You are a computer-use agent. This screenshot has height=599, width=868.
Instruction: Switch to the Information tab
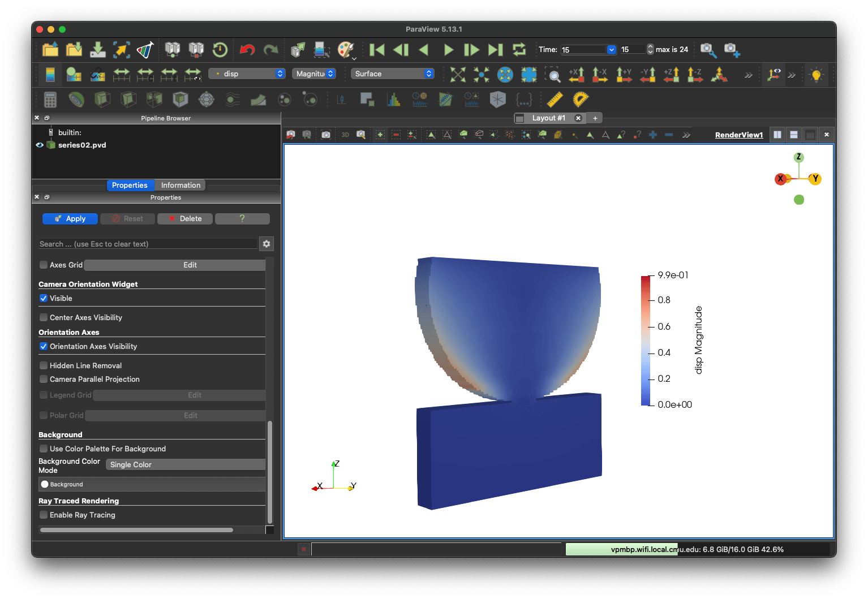181,185
